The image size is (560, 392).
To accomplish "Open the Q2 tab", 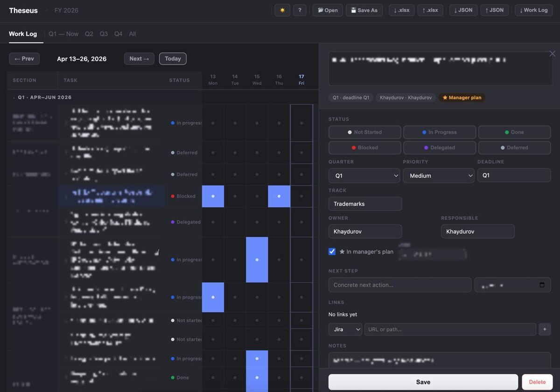I will [x=89, y=34].
